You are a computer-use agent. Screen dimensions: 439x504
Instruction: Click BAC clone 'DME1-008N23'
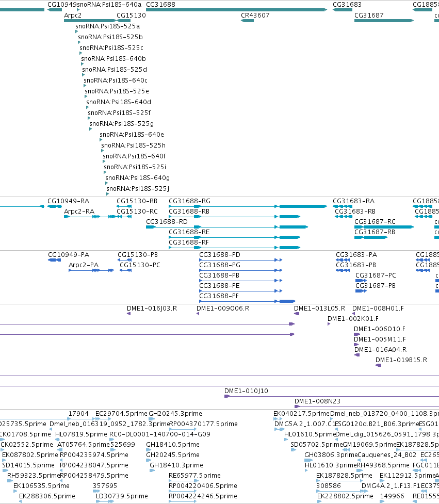318,401
